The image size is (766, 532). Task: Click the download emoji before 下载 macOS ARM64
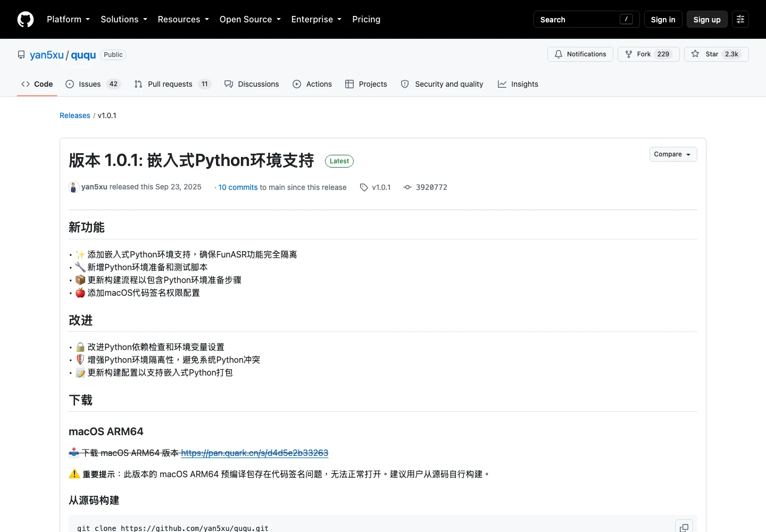click(74, 453)
